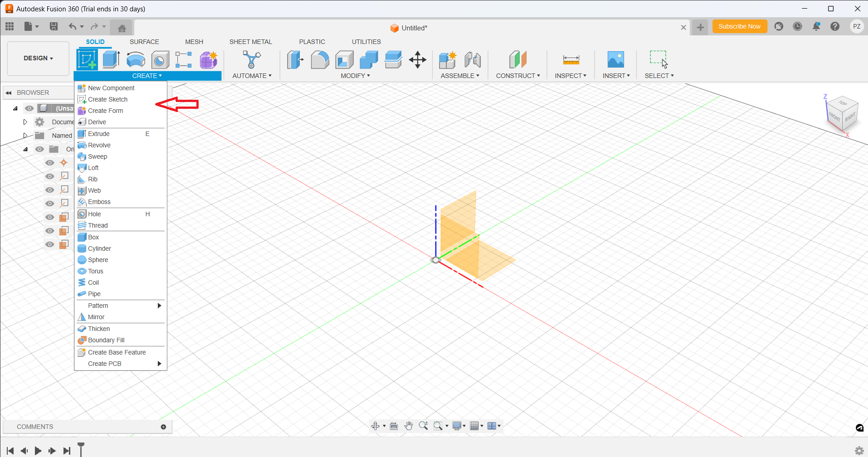
Task: Select the Move/Copy tool icon
Action: (417, 60)
